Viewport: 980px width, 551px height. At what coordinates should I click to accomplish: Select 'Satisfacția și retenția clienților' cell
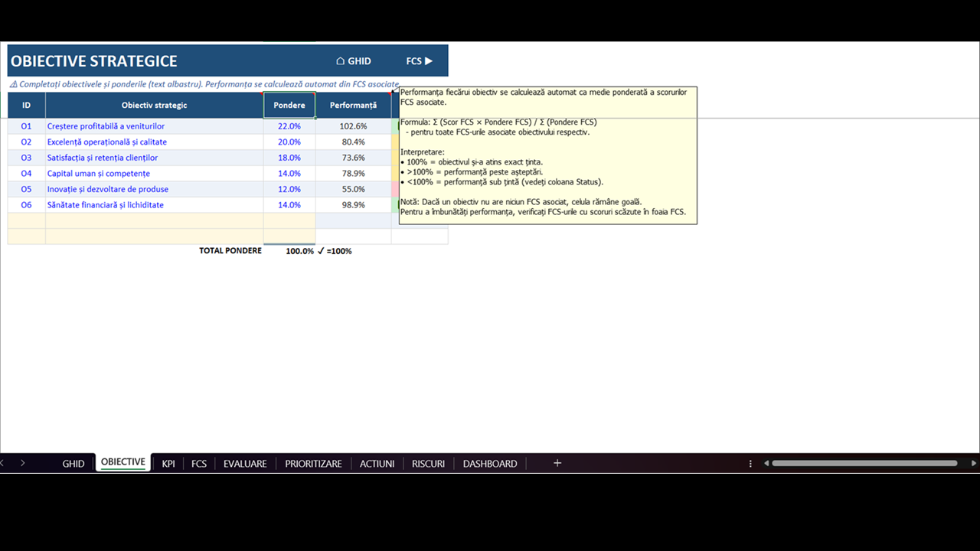pyautogui.click(x=154, y=158)
